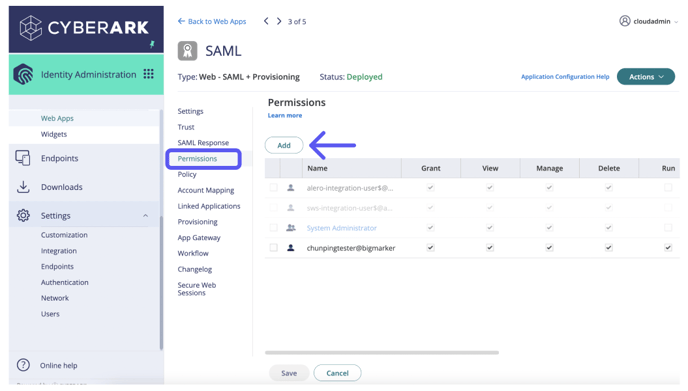Open the Learn more link
The width and height of the screenshot is (688, 391).
[285, 115]
